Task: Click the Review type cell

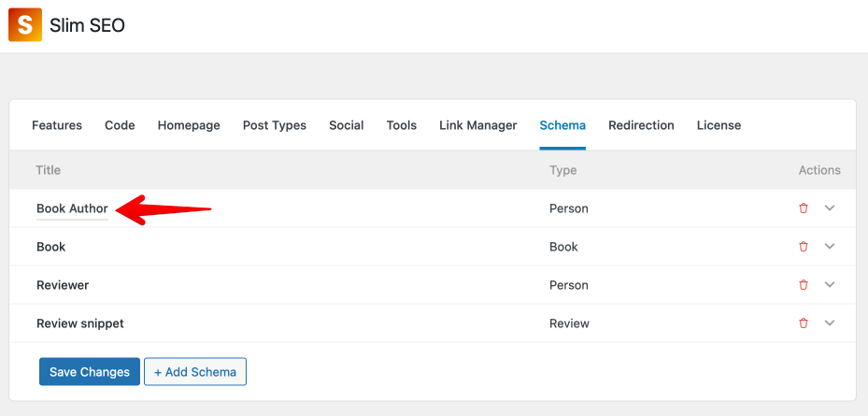Action: pos(569,323)
